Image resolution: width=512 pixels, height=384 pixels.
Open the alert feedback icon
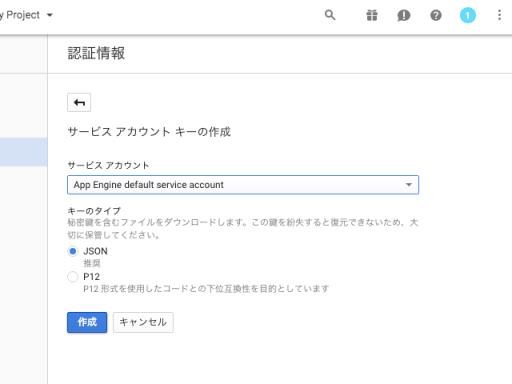point(404,15)
